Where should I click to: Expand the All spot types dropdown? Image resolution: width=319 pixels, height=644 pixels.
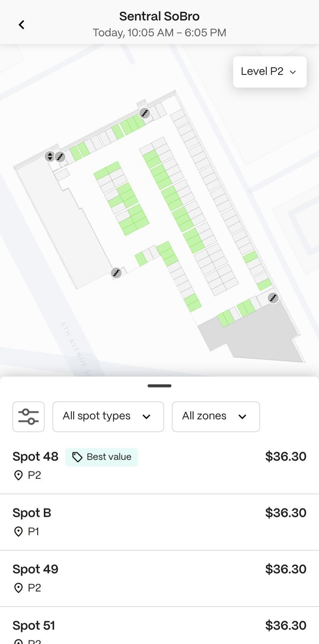tap(108, 417)
